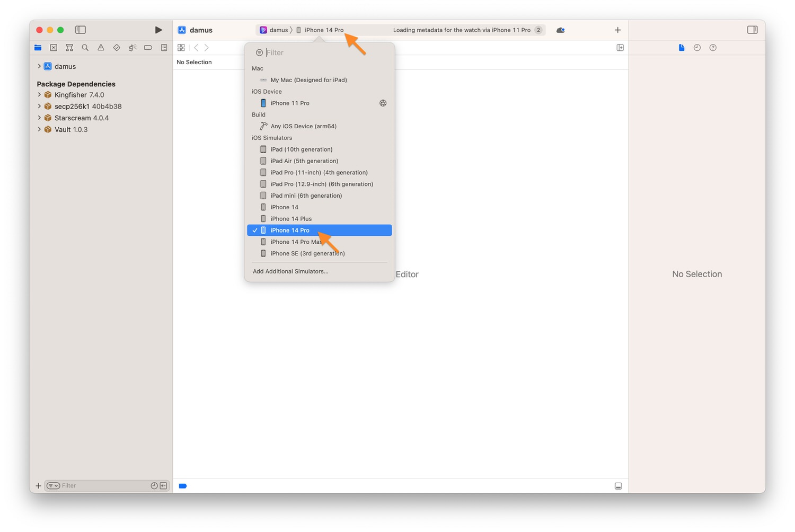Click the network globe icon beside iPhone 11 Pro

(383, 103)
